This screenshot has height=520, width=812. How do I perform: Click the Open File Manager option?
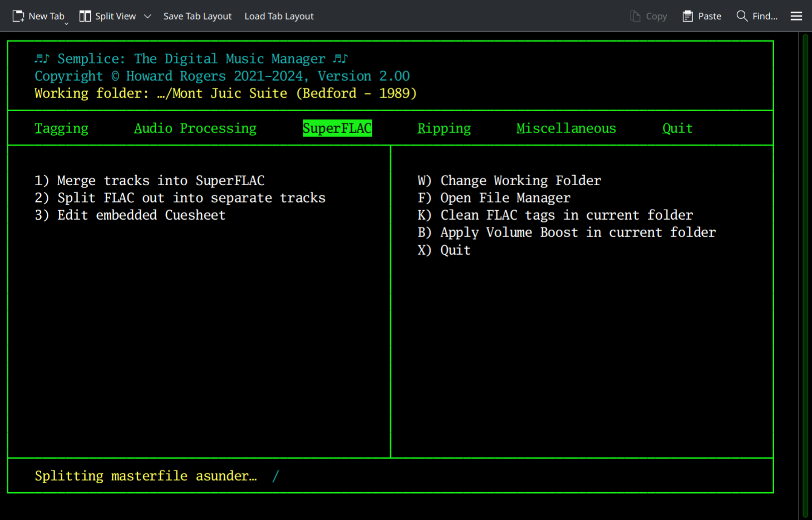494,197
